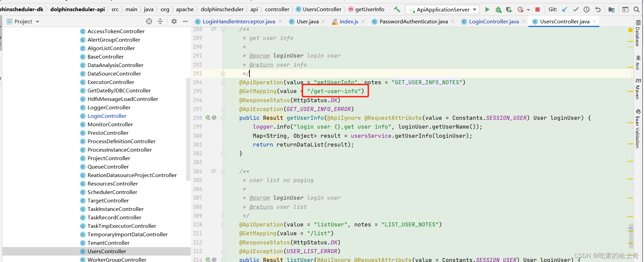Close the UsersController.java tab
The height and width of the screenshot is (262, 644).
(594, 21)
